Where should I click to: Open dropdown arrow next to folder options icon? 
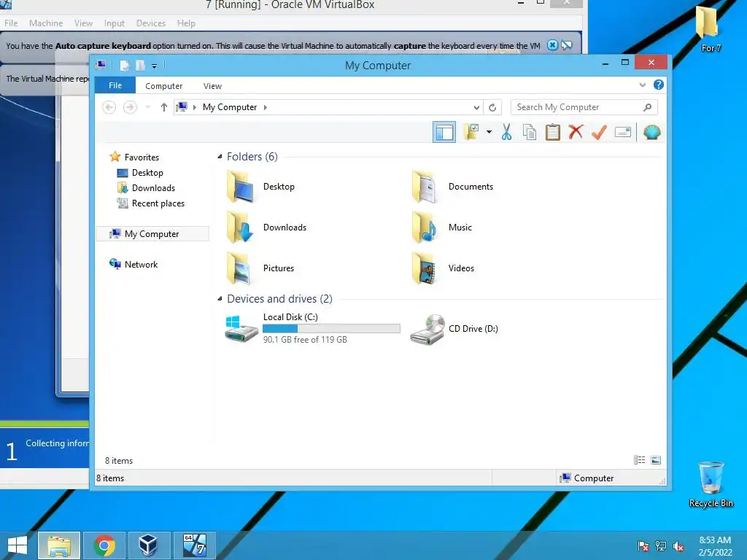coord(489,132)
